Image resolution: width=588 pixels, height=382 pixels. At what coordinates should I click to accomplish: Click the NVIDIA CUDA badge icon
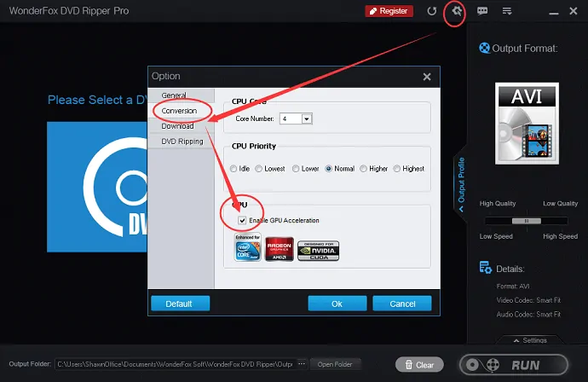click(x=319, y=251)
